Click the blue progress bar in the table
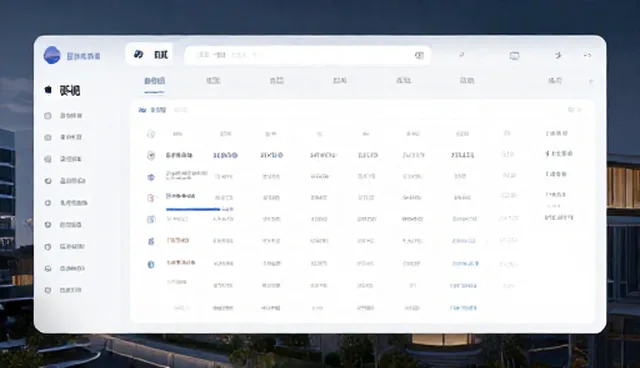Image resolution: width=640 pixels, height=368 pixels. [193, 209]
